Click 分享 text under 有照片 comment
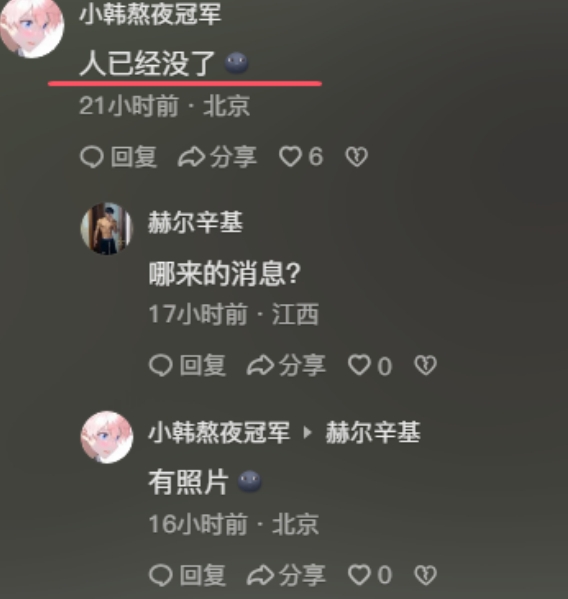 [x=302, y=575]
